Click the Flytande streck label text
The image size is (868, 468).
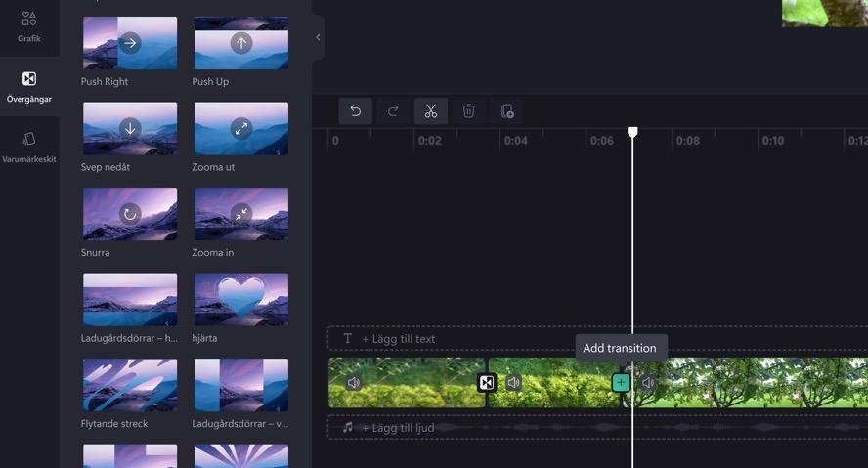tap(114, 423)
